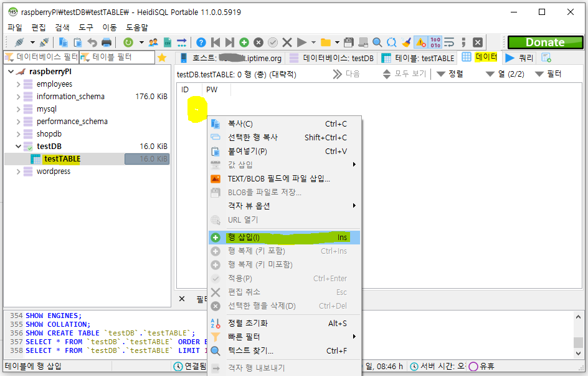Click the disconnect from server icon

pyautogui.click(x=44, y=42)
